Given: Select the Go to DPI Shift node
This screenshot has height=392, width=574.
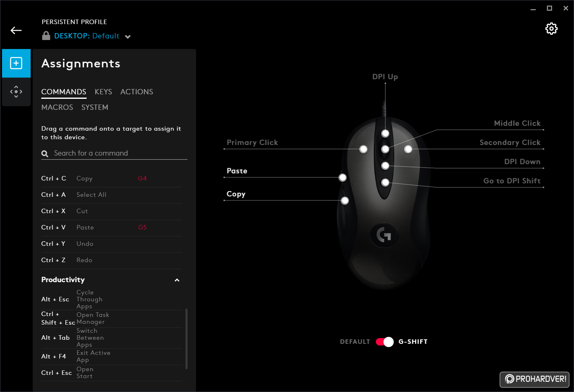Looking at the screenshot, I should tap(385, 183).
